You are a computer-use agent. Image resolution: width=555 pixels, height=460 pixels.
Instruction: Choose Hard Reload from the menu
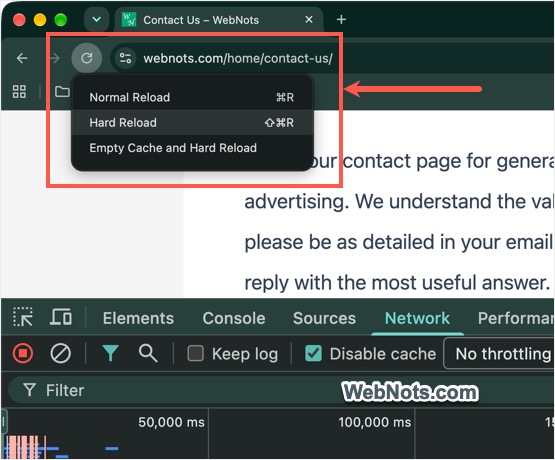[192, 122]
